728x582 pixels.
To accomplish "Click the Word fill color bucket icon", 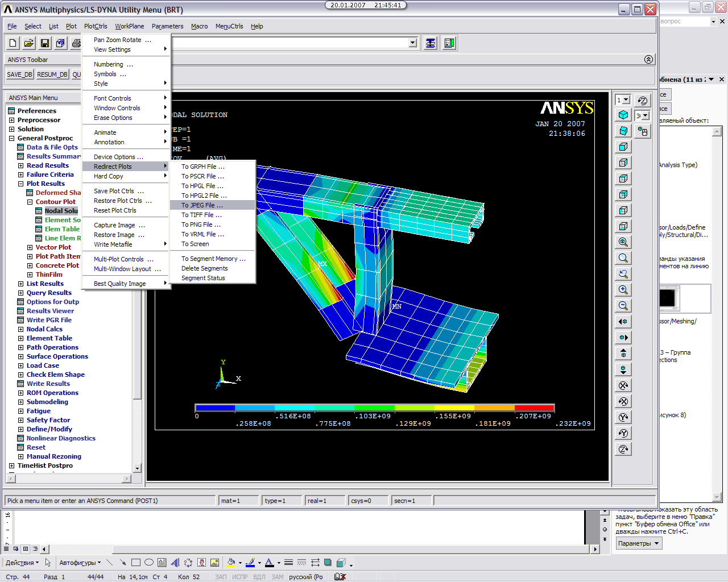I will pos(231,563).
